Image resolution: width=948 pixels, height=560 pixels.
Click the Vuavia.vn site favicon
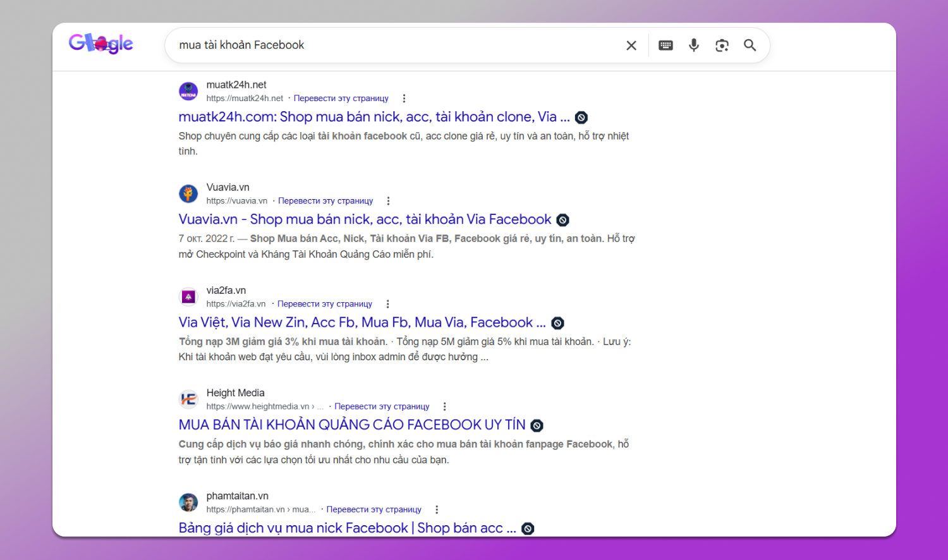tap(188, 193)
